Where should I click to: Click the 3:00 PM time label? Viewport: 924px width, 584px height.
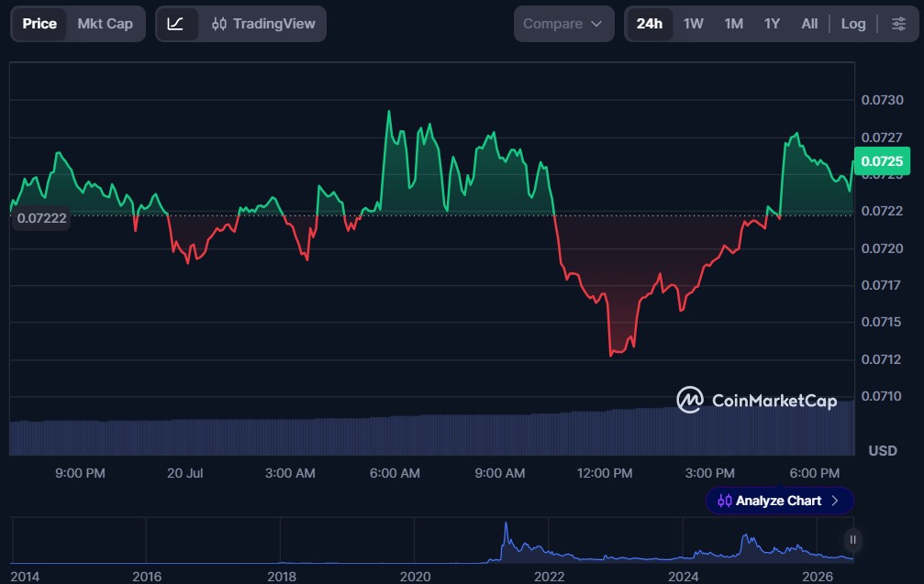709,473
